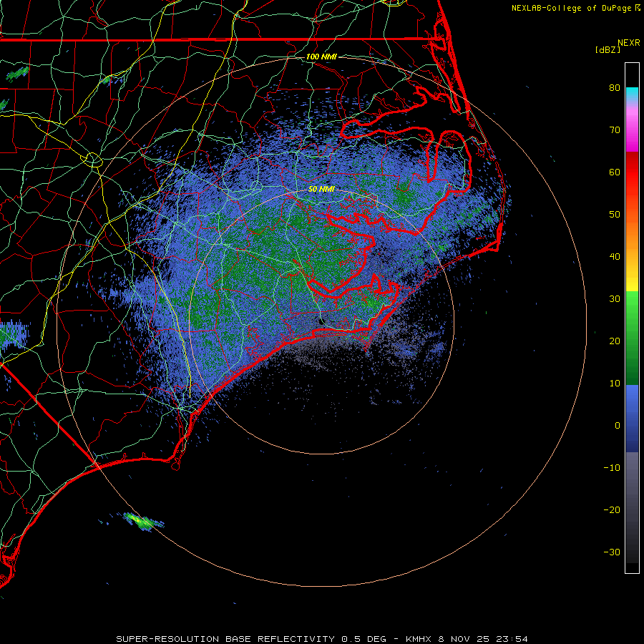Image resolution: width=644 pixels, height=644 pixels.
Task: Click the 100 NMI range ring label
Action: click(x=321, y=57)
